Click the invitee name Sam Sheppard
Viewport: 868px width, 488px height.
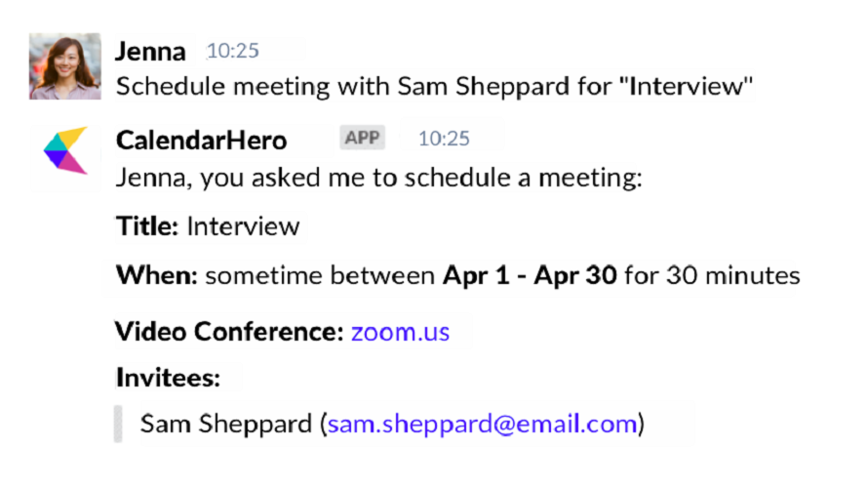coord(224,424)
